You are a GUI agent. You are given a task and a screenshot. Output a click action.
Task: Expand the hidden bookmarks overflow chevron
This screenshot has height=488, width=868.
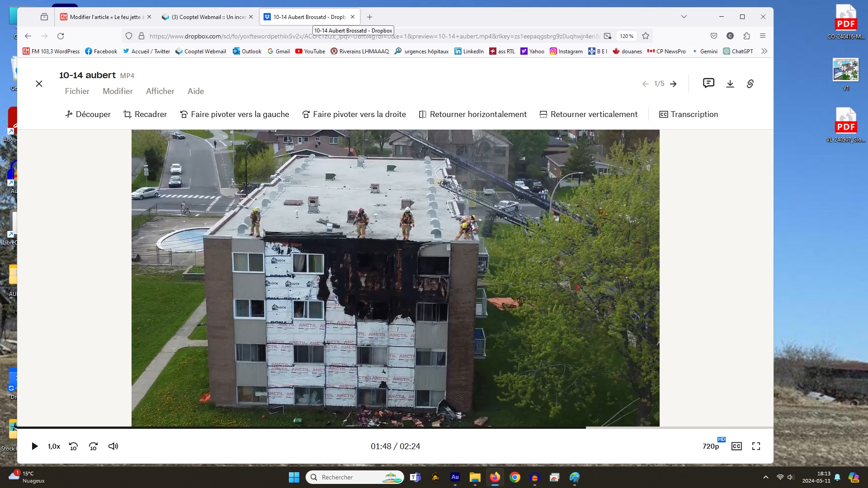[764, 51]
